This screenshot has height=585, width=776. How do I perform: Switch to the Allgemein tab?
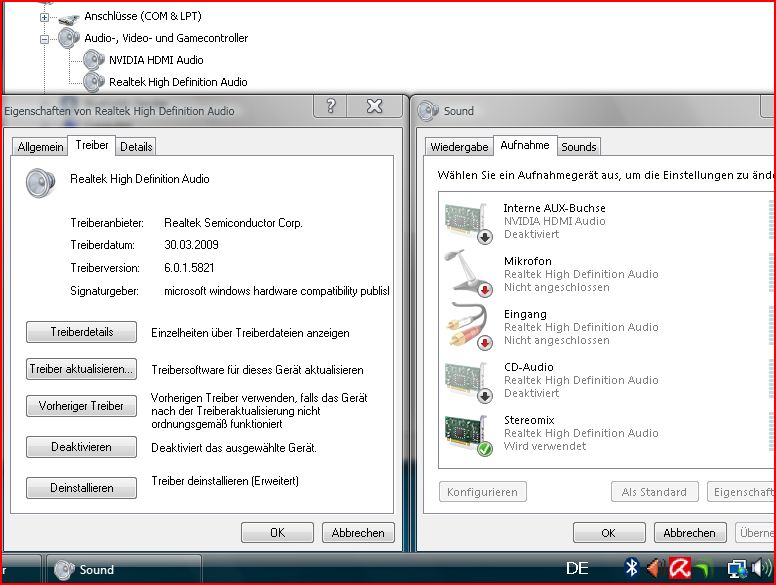[x=40, y=147]
